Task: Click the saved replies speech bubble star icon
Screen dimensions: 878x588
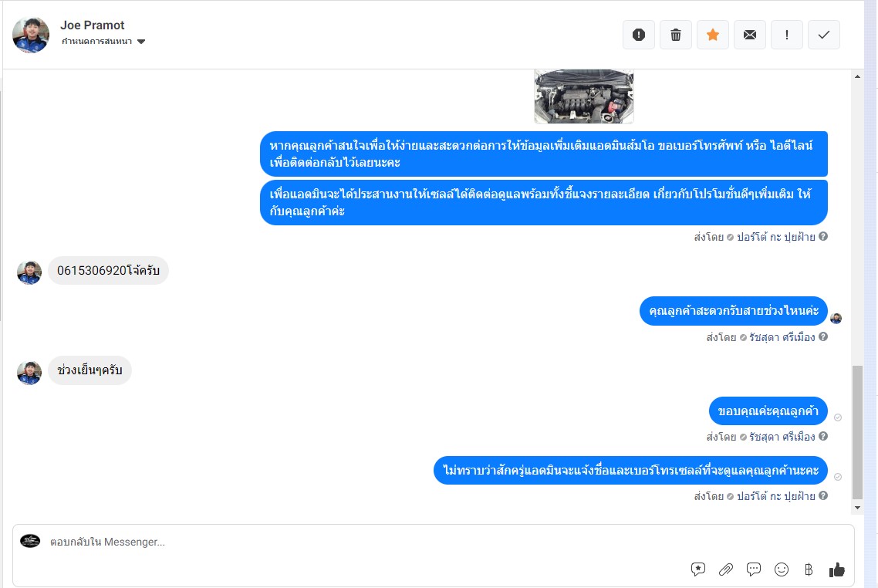Action: coord(697,569)
